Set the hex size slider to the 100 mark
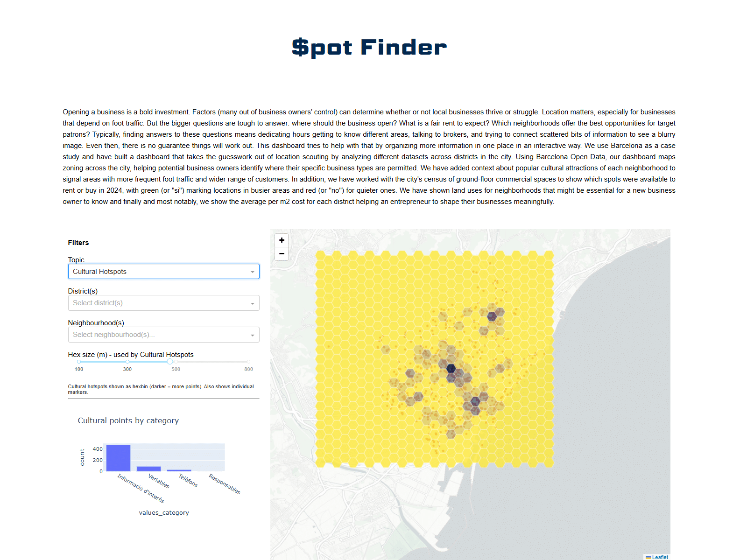 pyautogui.click(x=79, y=362)
